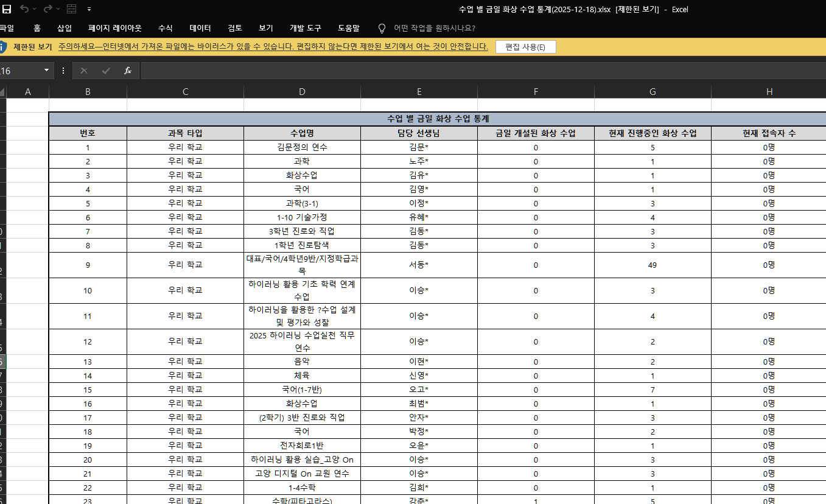Open the Name Box dropdown arrow
Viewport: 826px width, 504px height.
[x=46, y=71]
